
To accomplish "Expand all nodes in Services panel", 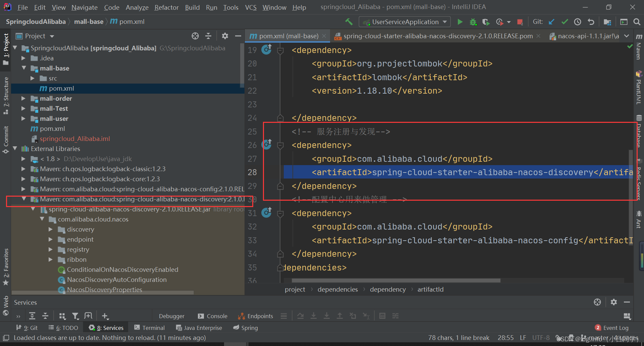I will [32, 316].
